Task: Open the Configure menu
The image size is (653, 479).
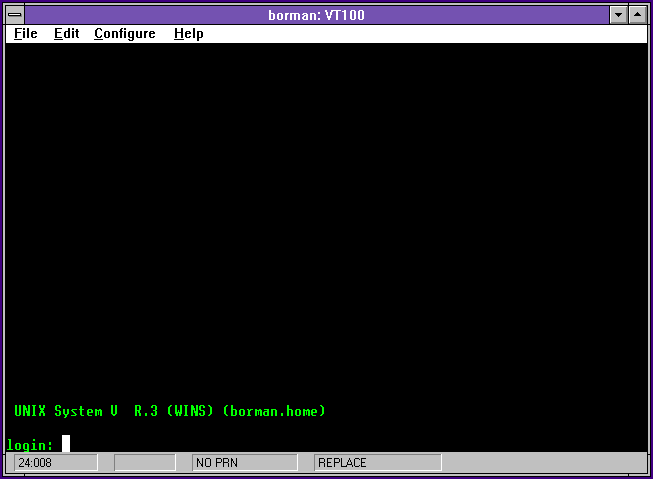Action: pyautogui.click(x=125, y=33)
